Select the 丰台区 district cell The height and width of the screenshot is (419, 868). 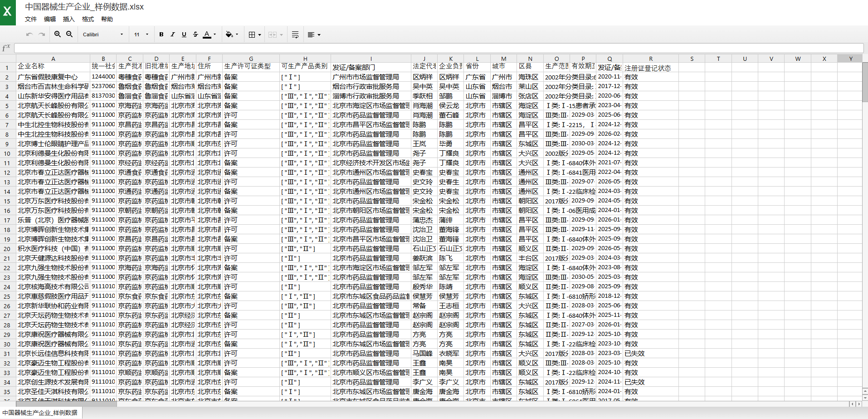[530, 258]
